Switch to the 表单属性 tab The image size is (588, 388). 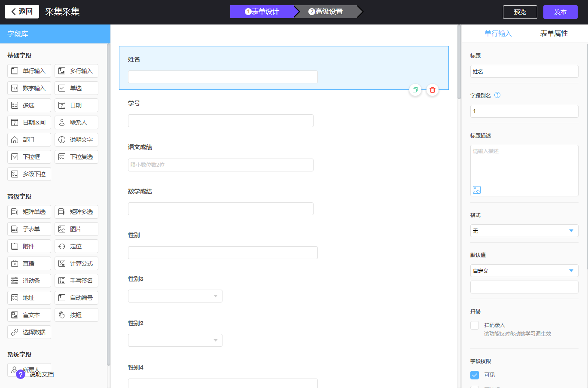(x=554, y=34)
